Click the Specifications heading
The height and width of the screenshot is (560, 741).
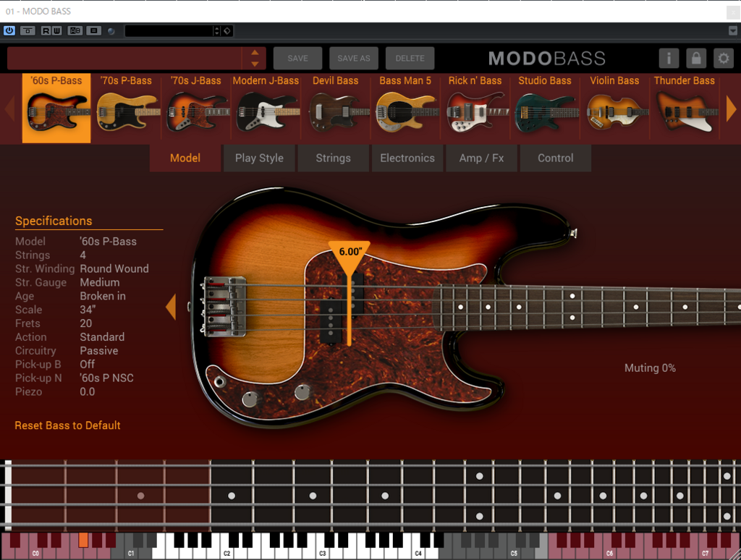54,221
